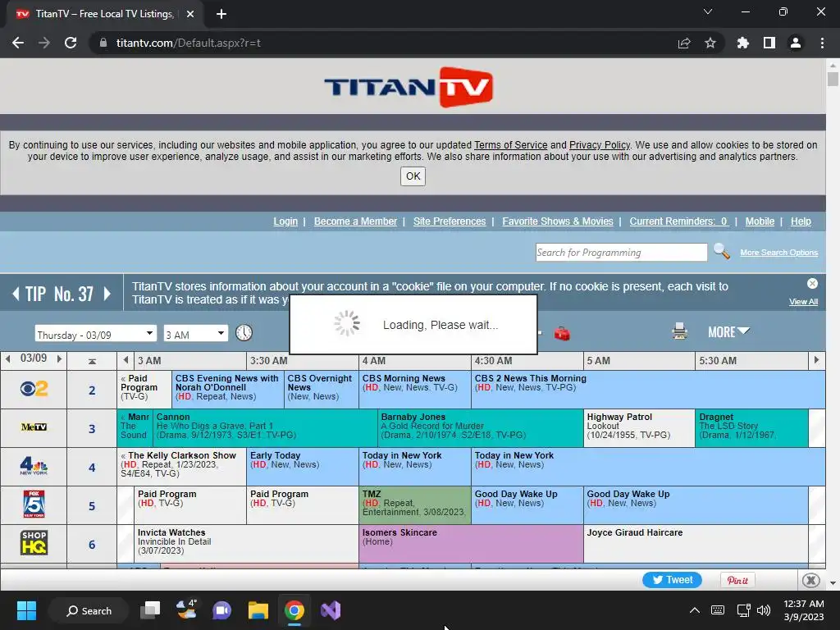Click OK on cookie notice
Image resolution: width=840 pixels, height=630 pixels.
coord(413,176)
